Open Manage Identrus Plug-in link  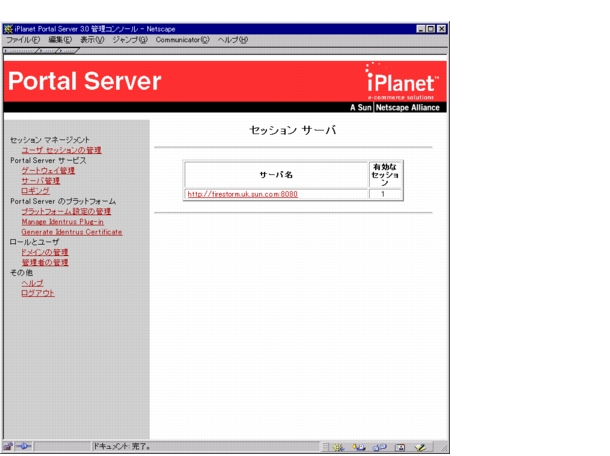click(x=63, y=222)
